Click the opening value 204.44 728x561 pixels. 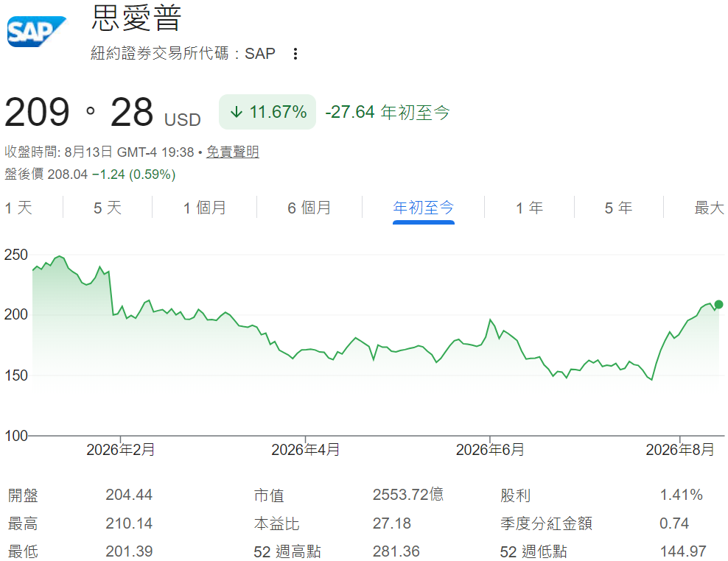(x=129, y=495)
